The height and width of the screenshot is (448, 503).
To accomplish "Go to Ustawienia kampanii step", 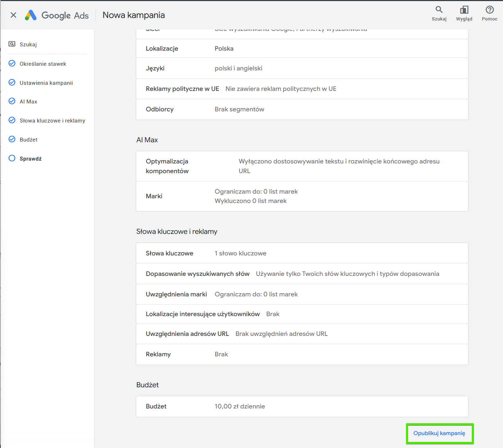I will point(46,83).
